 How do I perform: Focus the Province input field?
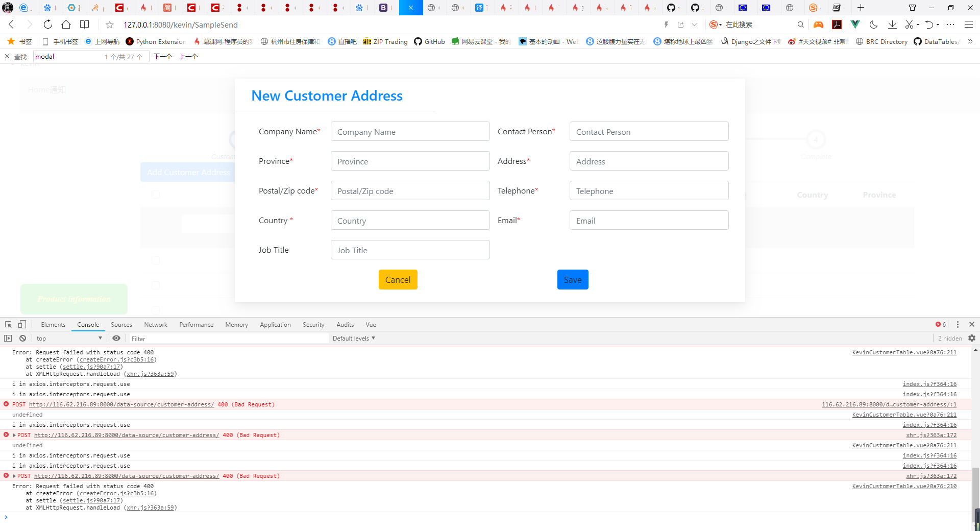410,161
